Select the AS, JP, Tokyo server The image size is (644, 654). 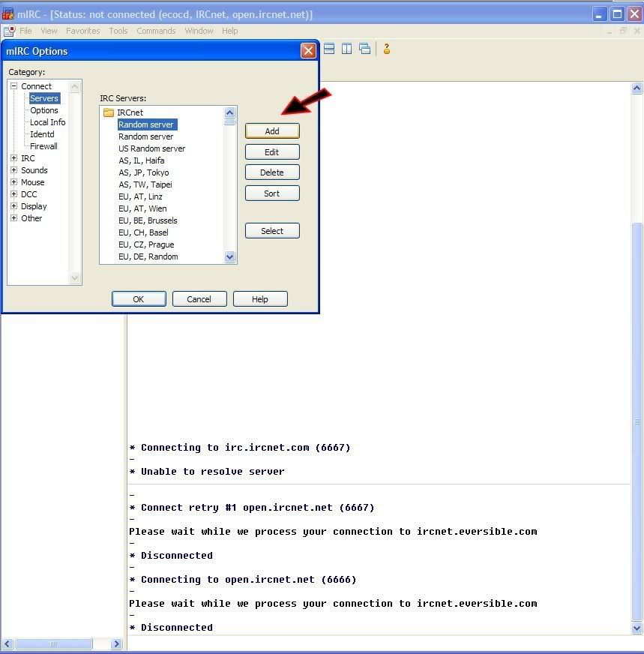144,172
